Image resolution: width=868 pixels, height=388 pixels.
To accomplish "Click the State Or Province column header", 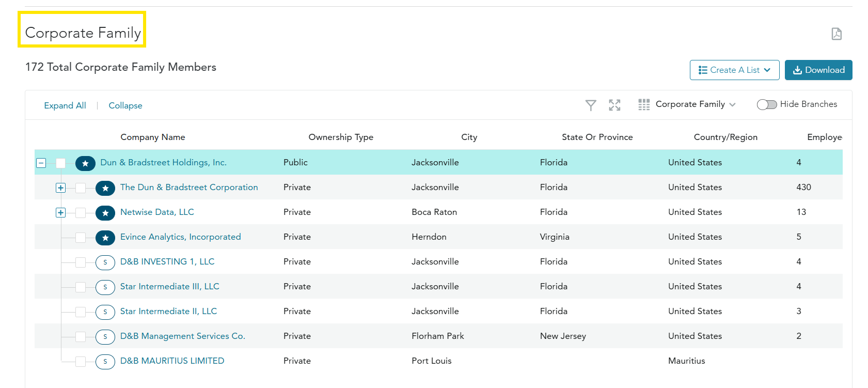I will 597,137.
